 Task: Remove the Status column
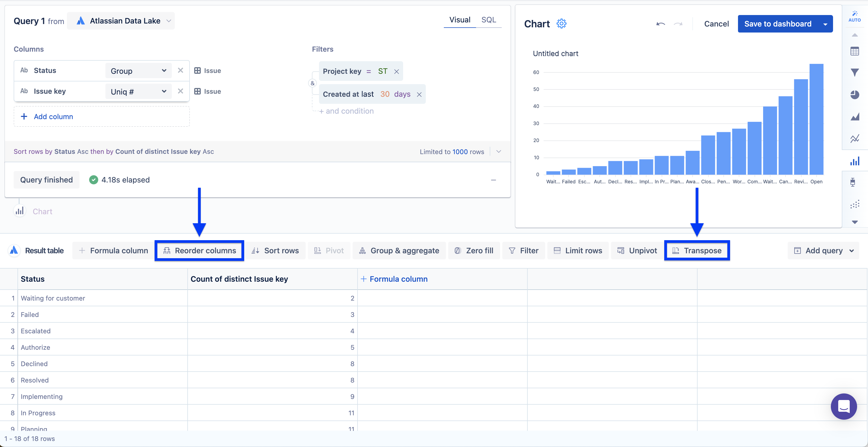click(x=180, y=70)
